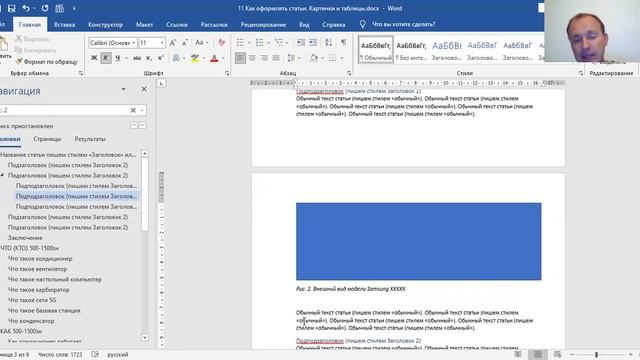
Task: Justify the paragraph text
Action: coord(276,58)
